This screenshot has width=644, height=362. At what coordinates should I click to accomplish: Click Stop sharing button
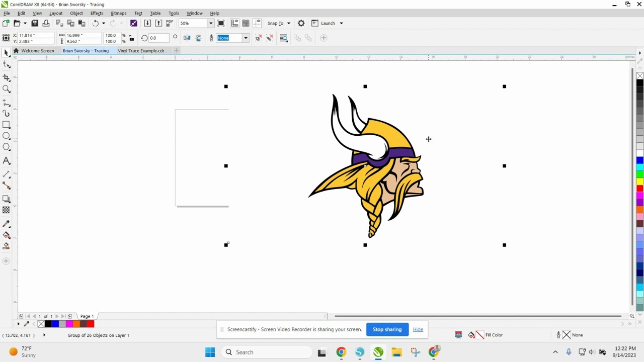click(387, 329)
